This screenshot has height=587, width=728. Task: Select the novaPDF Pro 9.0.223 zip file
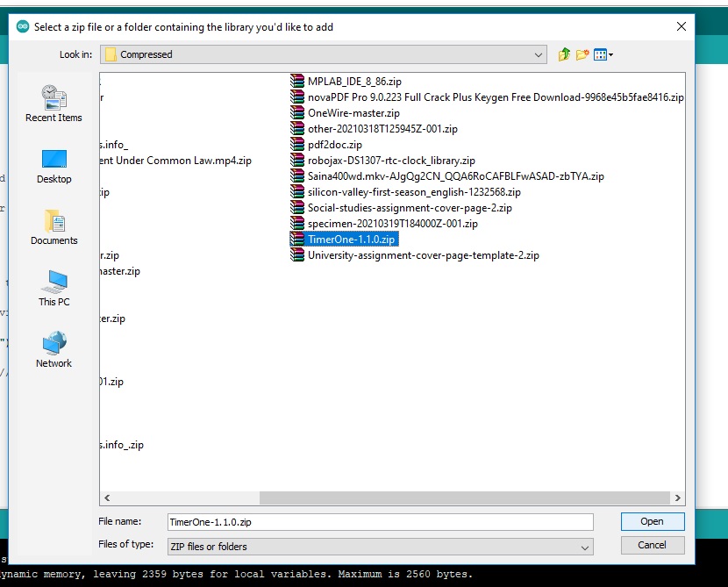pos(496,97)
